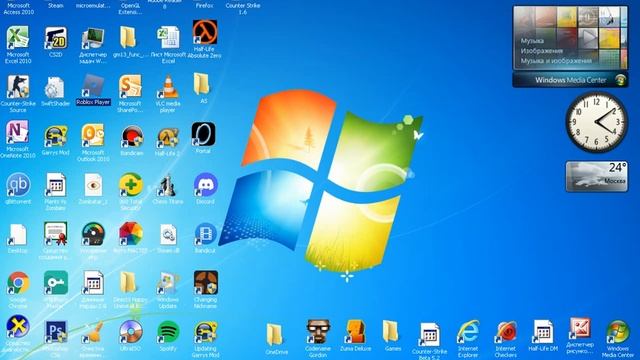
Task: Select the Half-Life Absolute Zero icon
Action: 204,32
